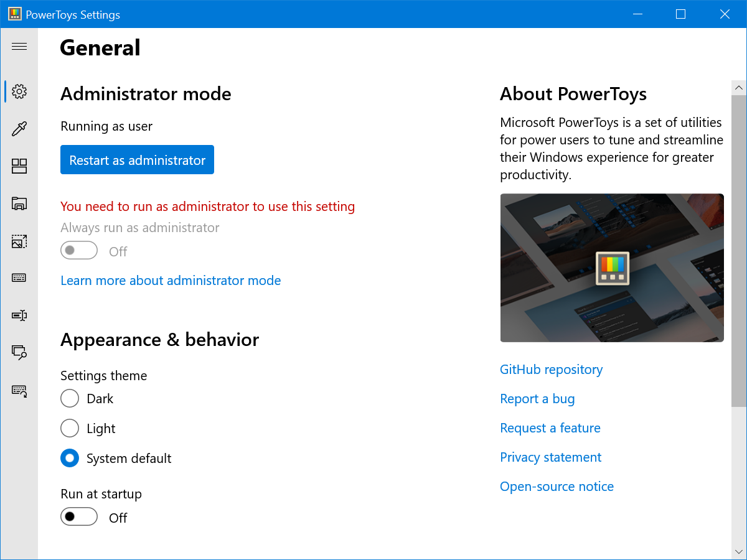
Task: Open PowerRename settings in sidebar
Action: (x=19, y=315)
